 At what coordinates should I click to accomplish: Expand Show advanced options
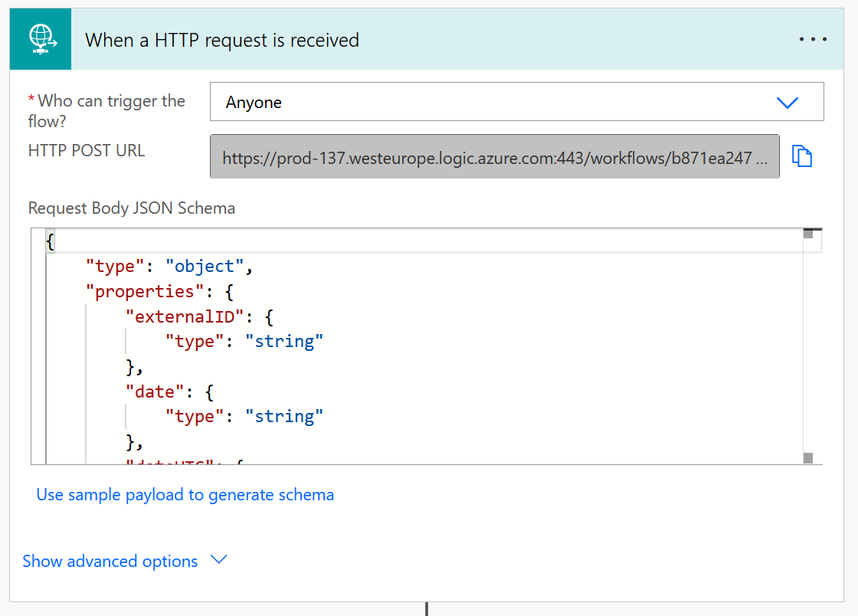pos(124,561)
